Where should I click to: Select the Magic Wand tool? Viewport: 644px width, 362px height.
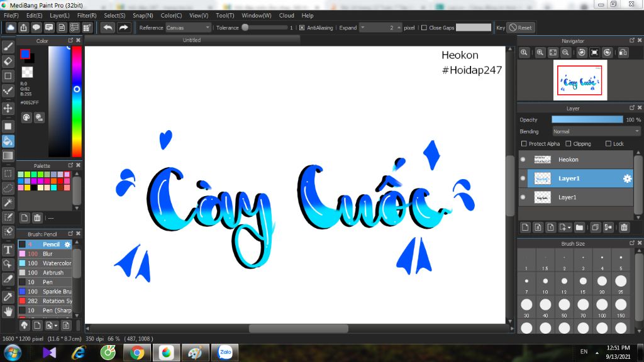(x=8, y=203)
